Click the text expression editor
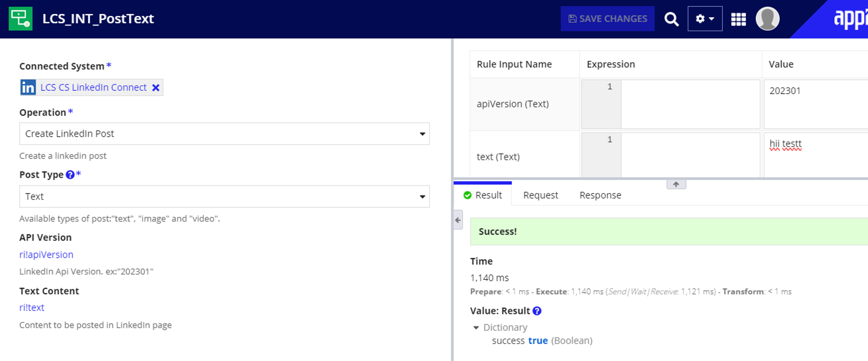 pos(670,155)
